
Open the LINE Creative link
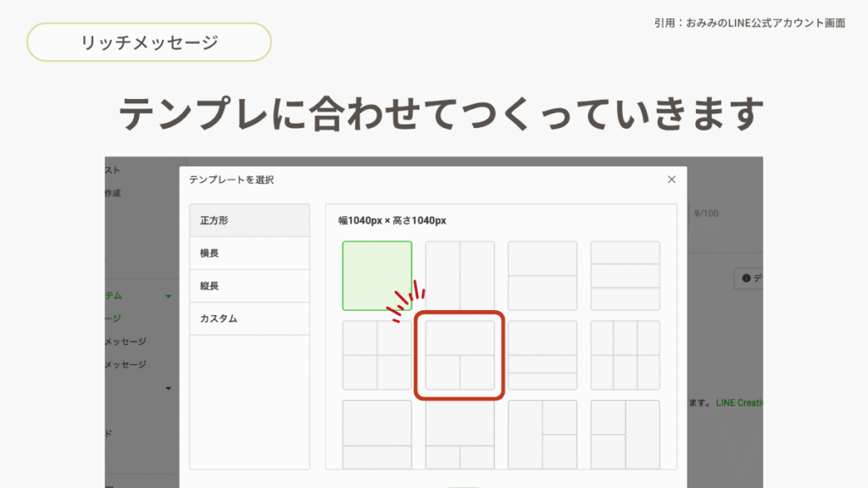click(740, 403)
